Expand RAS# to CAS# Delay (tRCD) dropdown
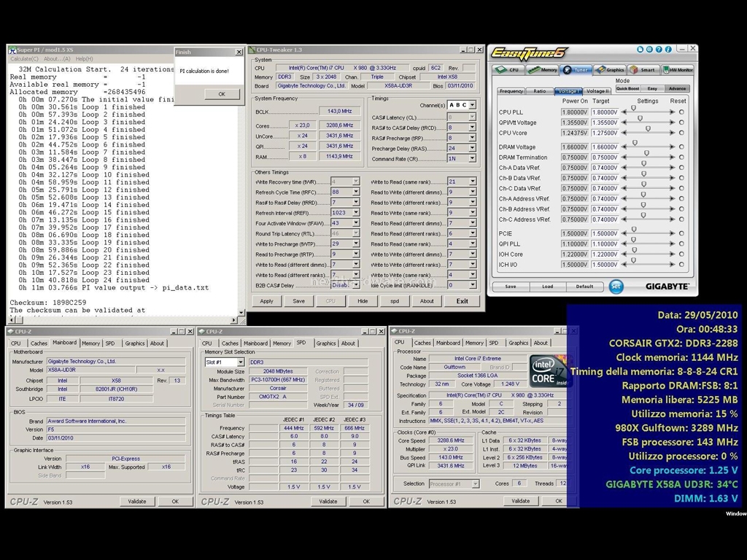This screenshot has width=747, height=560. click(472, 128)
